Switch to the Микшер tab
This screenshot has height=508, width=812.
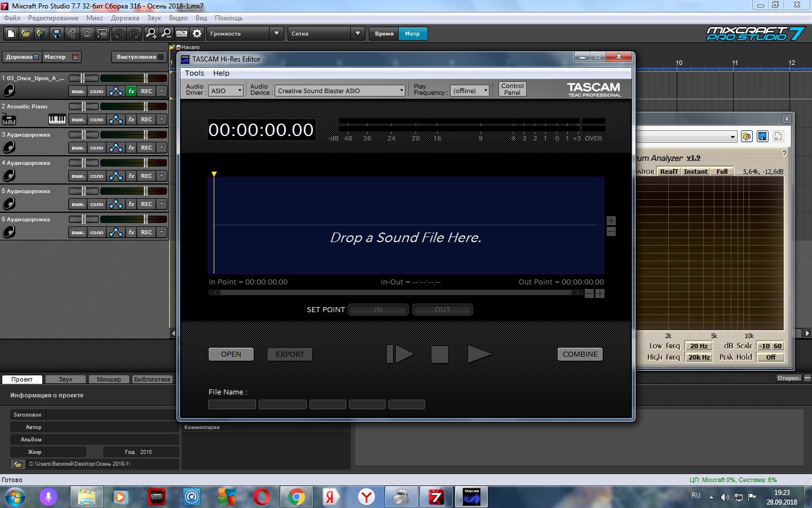109,379
